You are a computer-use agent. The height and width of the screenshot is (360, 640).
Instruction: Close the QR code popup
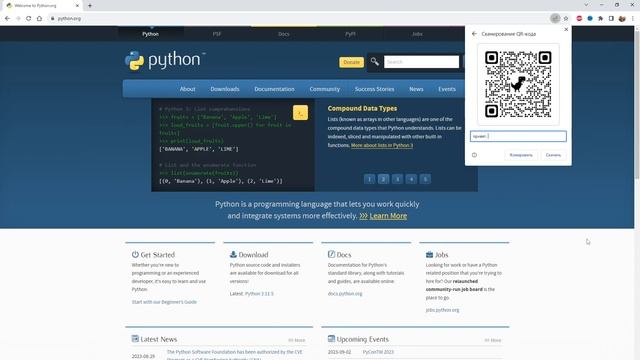(566, 29)
